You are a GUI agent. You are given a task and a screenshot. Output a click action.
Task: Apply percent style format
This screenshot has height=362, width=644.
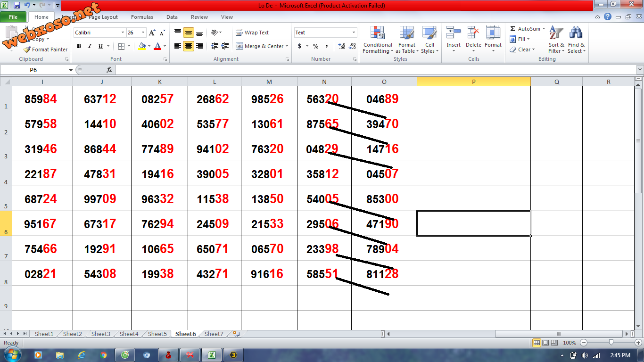(315, 46)
